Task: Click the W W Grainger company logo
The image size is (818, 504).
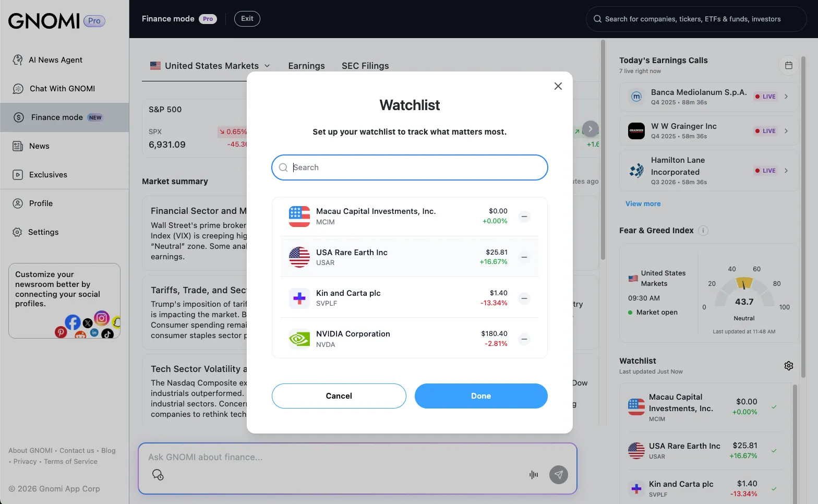Action: pos(636,131)
